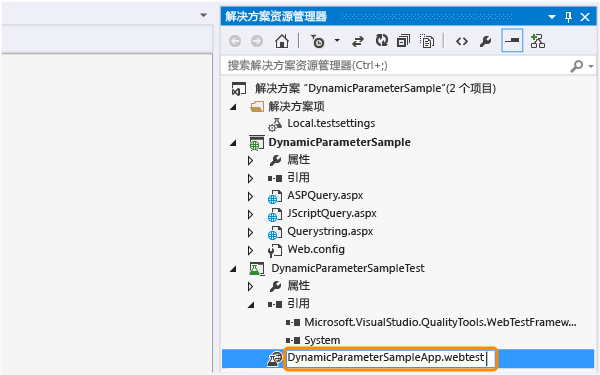The height and width of the screenshot is (375, 600).
Task: Click the Web.config file icon
Action: (275, 250)
